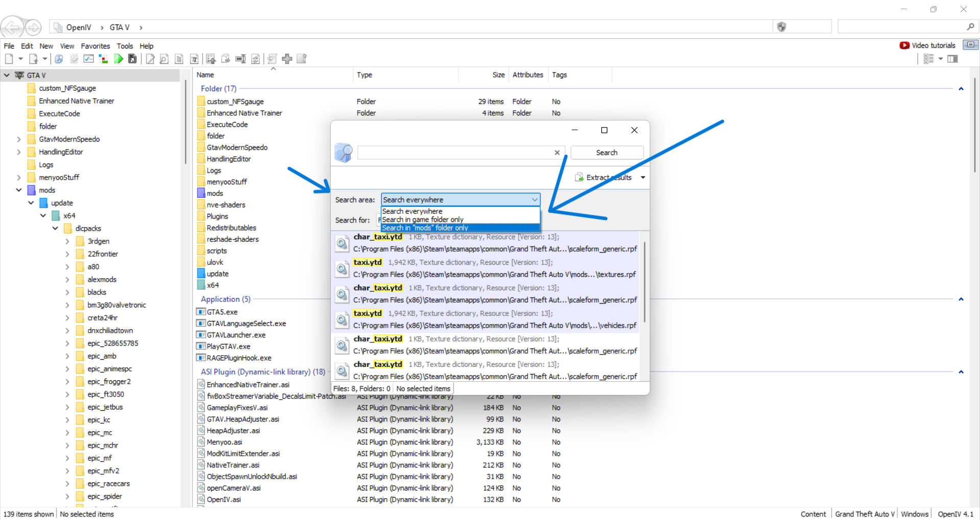Viewport: 980px width, 520px height.
Task: Click the dark package installer toolbar icon
Action: 132,59
